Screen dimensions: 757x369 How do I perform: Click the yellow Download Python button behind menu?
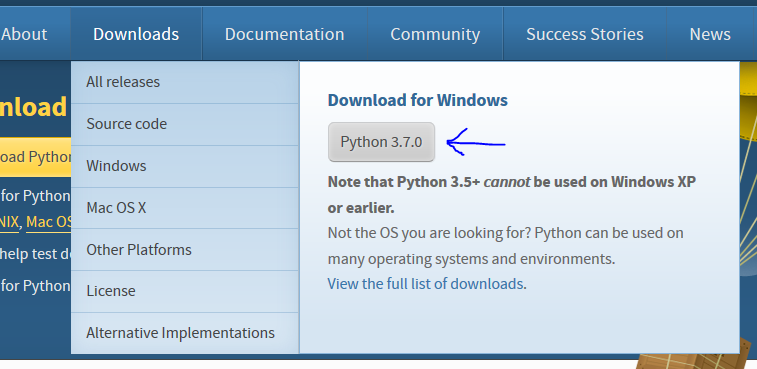click(x=36, y=157)
